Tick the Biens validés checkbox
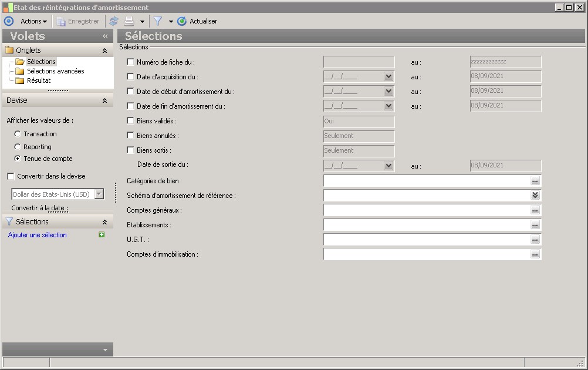Viewport: 588px width, 370px height. [130, 121]
